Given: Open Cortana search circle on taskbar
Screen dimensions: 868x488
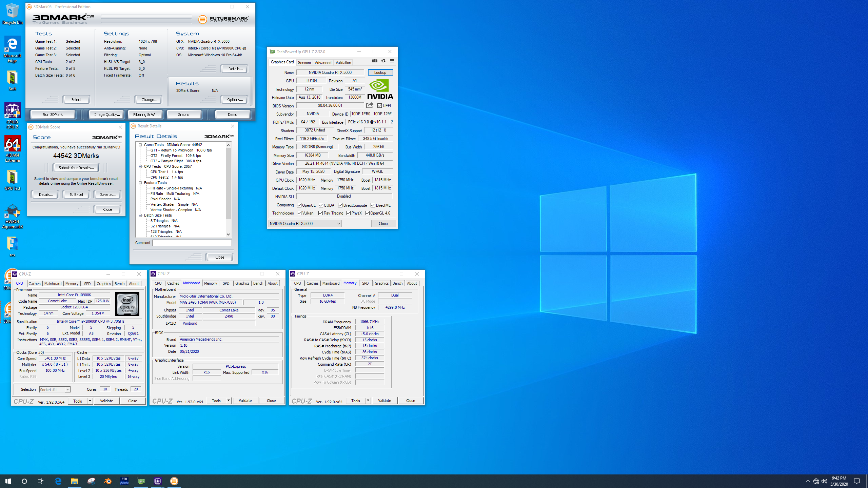Looking at the screenshot, I should pos(24,481).
